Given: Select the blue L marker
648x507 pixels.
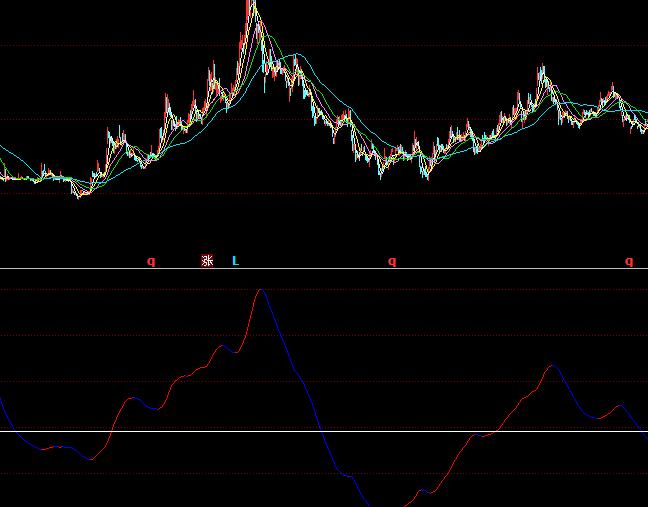Looking at the screenshot, I should (235, 261).
